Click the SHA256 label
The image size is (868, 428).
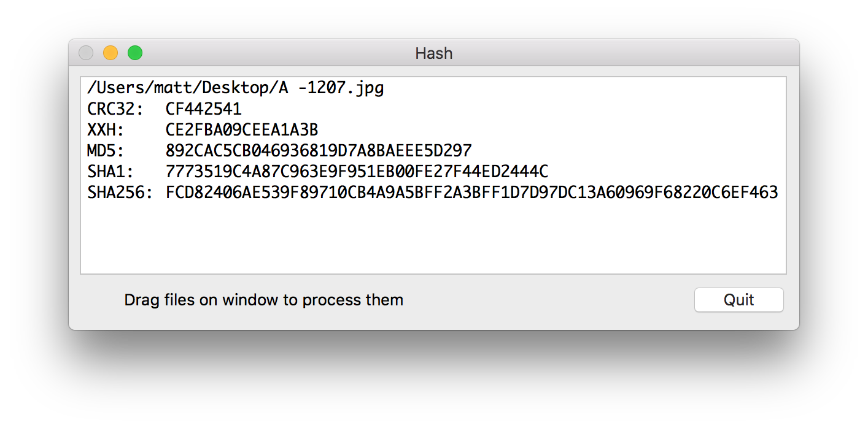[119, 193]
